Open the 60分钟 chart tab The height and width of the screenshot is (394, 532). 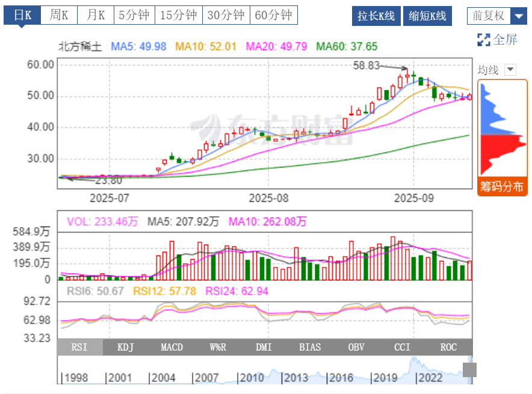[274, 15]
